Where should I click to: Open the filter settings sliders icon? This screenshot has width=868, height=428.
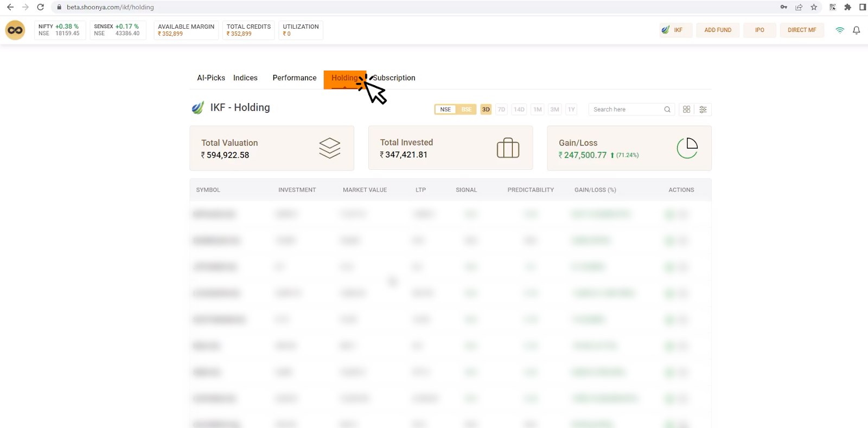[703, 110]
